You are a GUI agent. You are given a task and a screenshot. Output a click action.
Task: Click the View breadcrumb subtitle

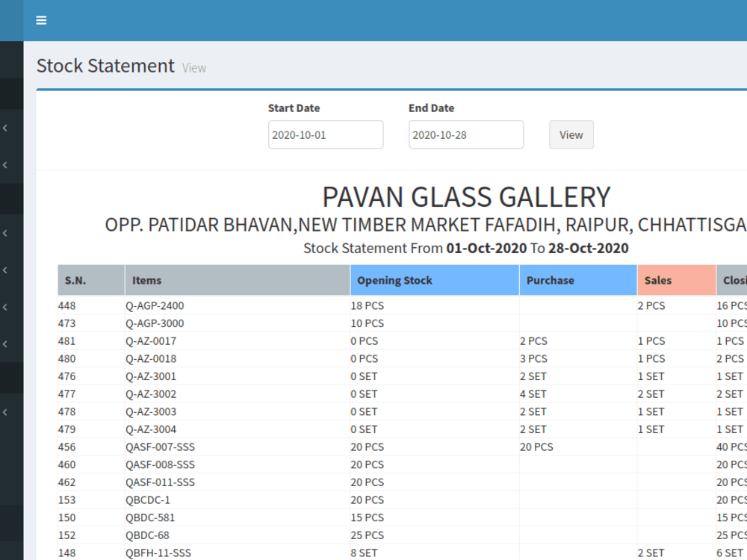(194, 68)
